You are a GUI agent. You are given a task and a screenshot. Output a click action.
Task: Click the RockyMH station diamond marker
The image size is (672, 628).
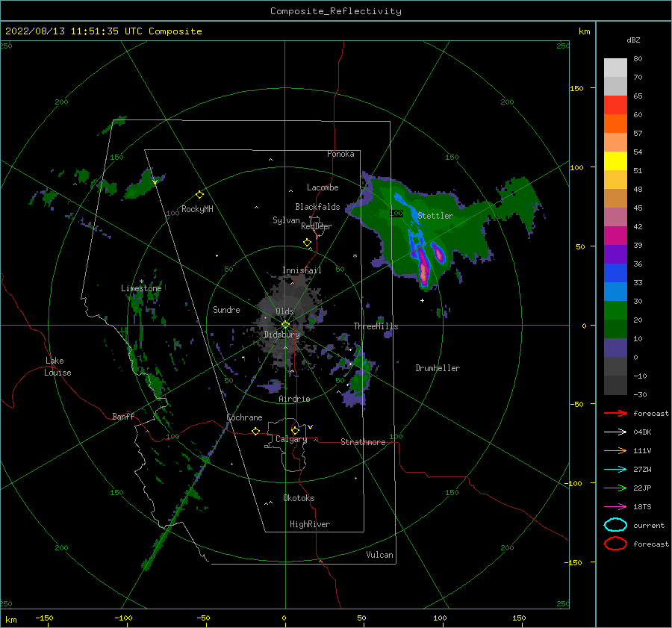coord(199,195)
